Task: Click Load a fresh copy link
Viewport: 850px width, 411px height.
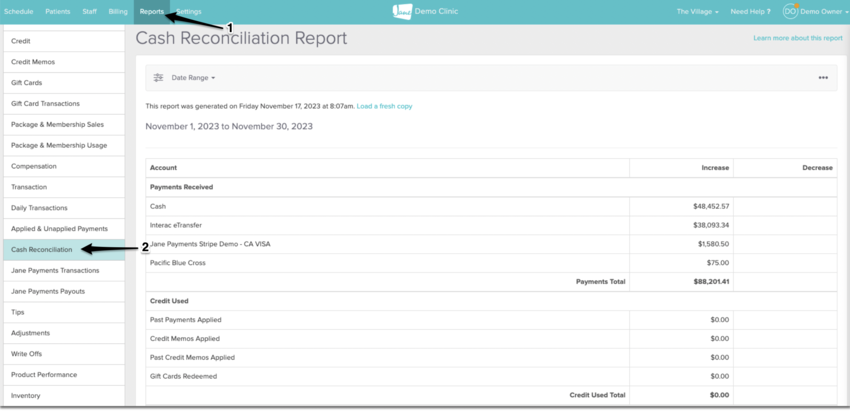Action: click(384, 106)
